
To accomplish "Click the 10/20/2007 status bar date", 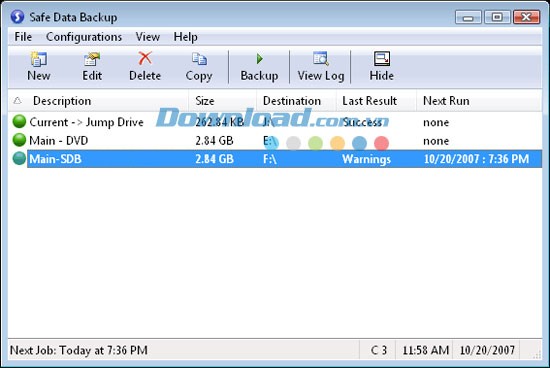I will tap(487, 350).
